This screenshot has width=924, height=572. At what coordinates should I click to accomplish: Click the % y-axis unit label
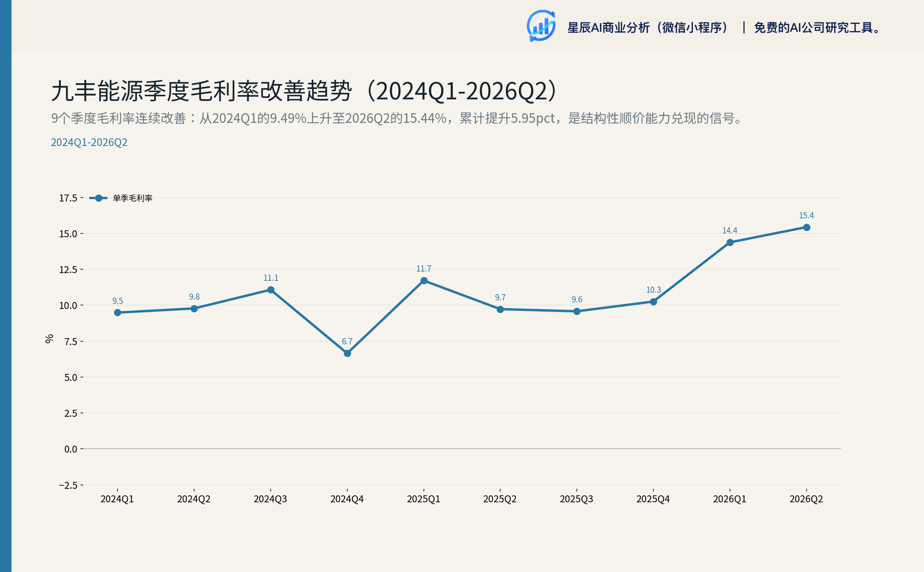(49, 339)
